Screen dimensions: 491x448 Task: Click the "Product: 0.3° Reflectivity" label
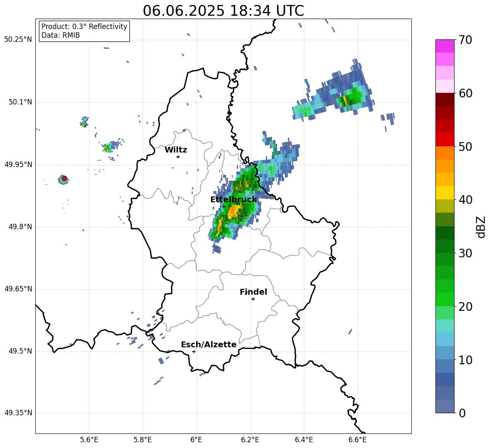(x=84, y=27)
